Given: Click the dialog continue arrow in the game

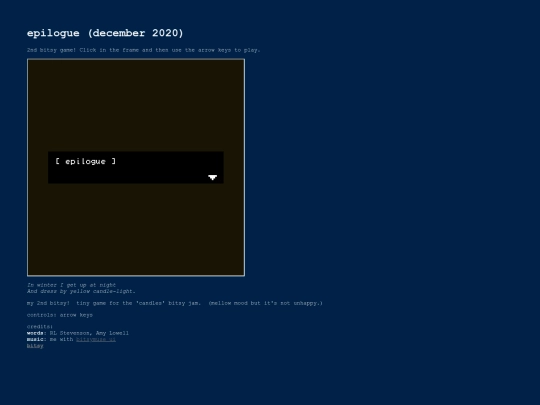Looking at the screenshot, I should 212,177.
